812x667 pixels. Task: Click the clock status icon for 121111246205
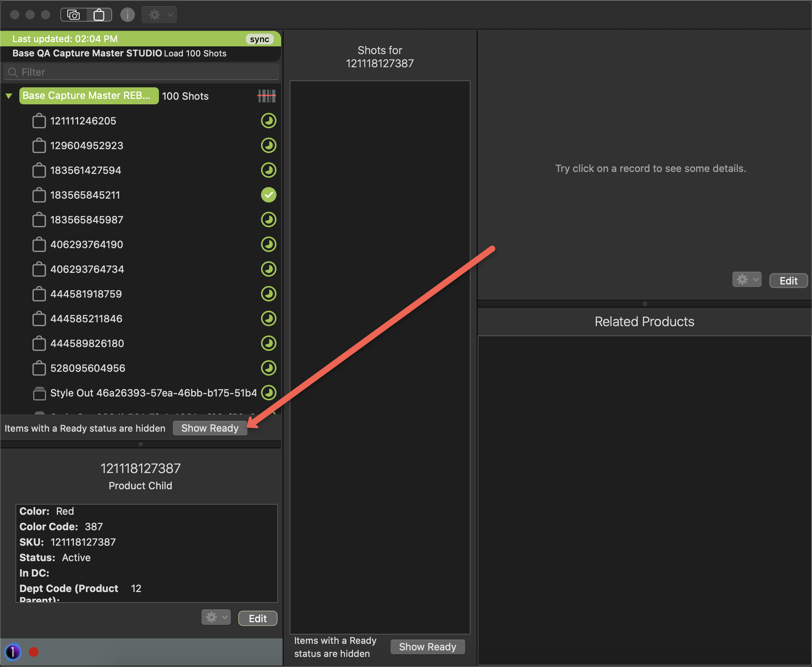(268, 121)
